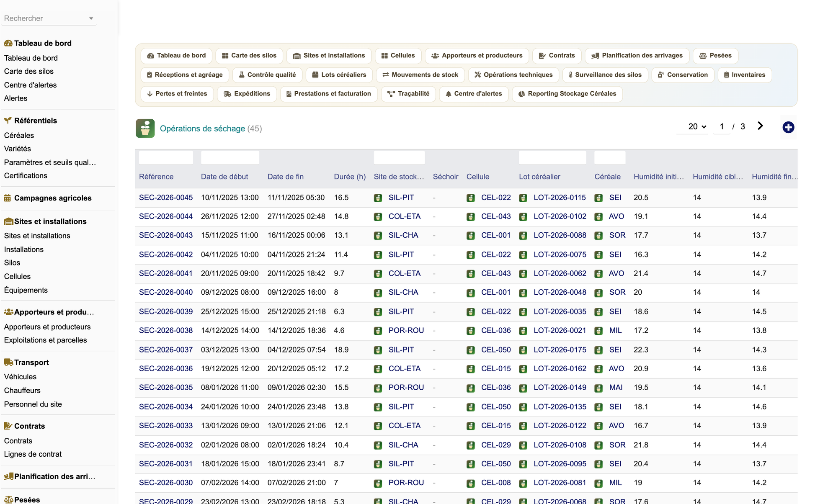Click site icon beside SIL-PIT in SEC-2026-0045 row

coord(378,198)
